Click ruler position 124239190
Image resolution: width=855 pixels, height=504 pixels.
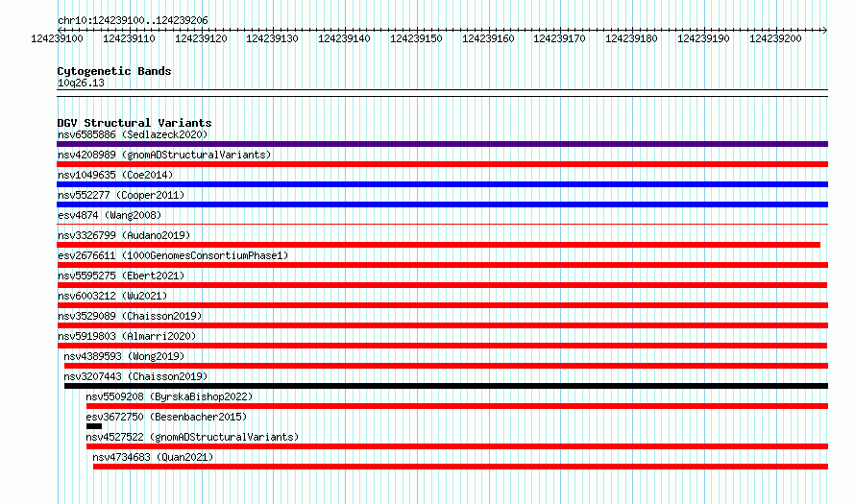coord(704,38)
